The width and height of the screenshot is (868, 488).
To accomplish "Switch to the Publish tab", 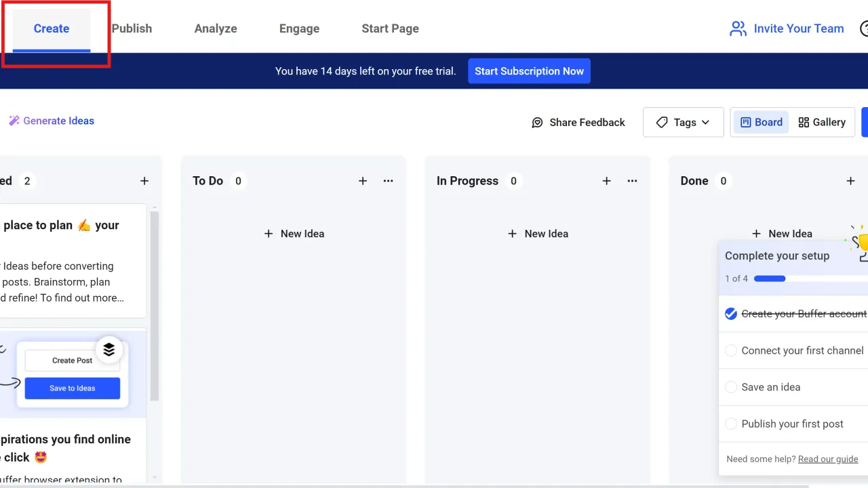I will (x=132, y=28).
